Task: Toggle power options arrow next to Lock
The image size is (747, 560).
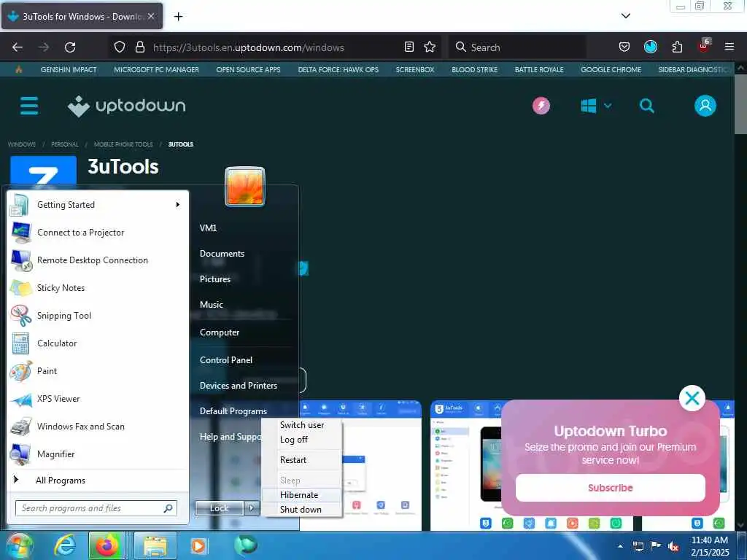Action: point(252,508)
